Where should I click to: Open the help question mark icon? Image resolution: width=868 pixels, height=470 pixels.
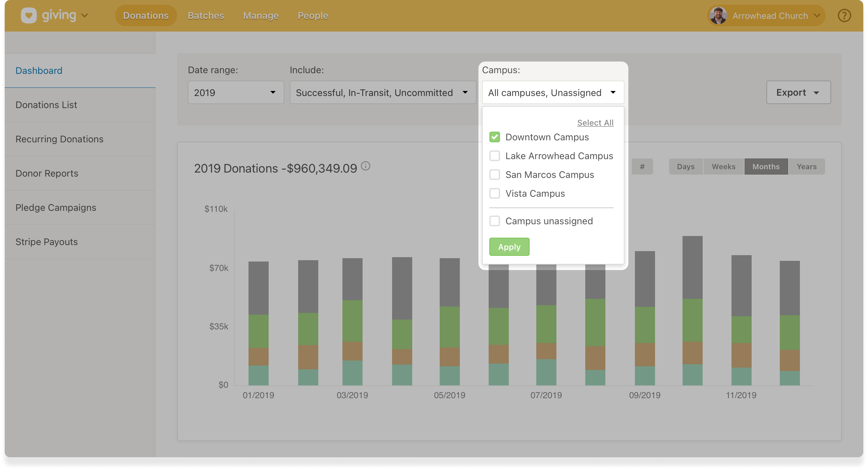844,15
